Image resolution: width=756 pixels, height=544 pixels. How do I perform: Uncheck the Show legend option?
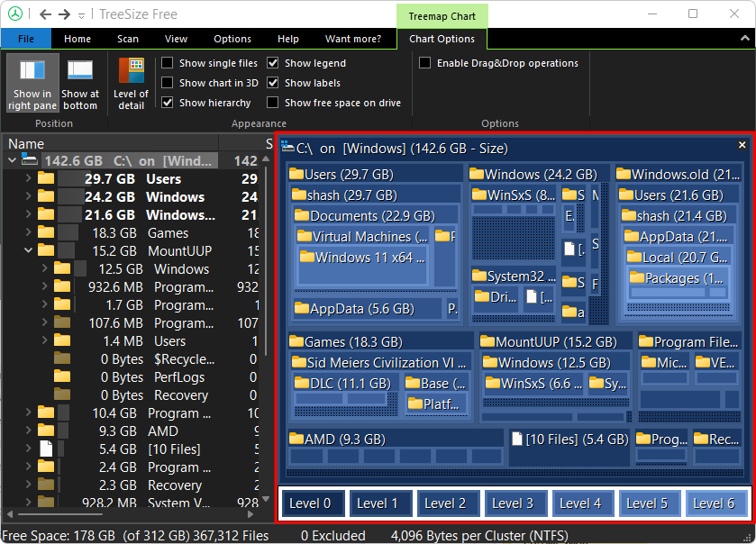click(272, 62)
